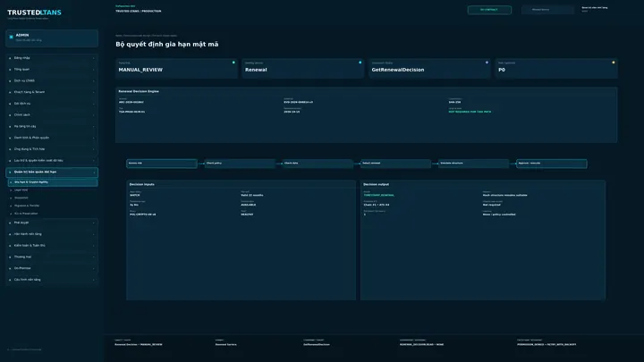
Task: Select the Simulate structure workflow step
Action: click(473, 164)
